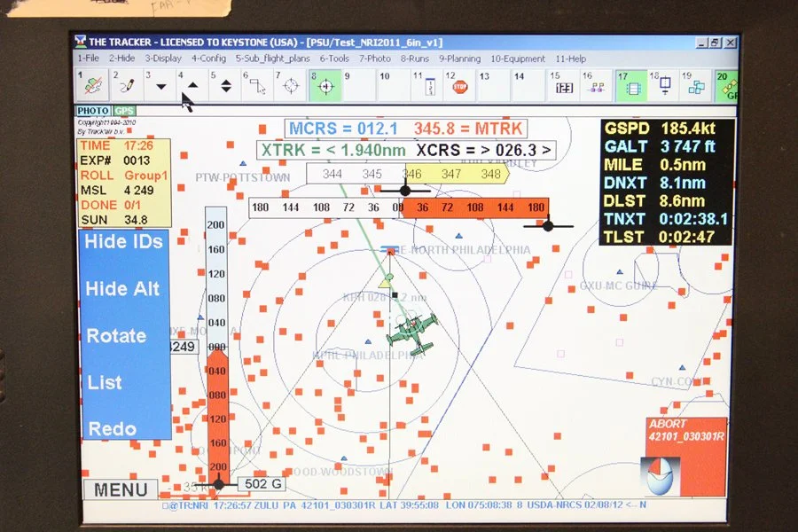Click blank toolbar button 14

[528, 85]
